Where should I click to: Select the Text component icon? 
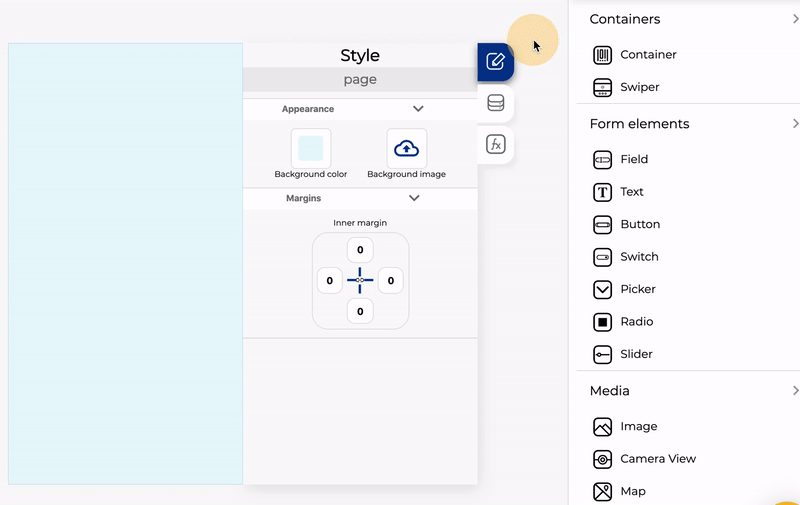(x=603, y=192)
